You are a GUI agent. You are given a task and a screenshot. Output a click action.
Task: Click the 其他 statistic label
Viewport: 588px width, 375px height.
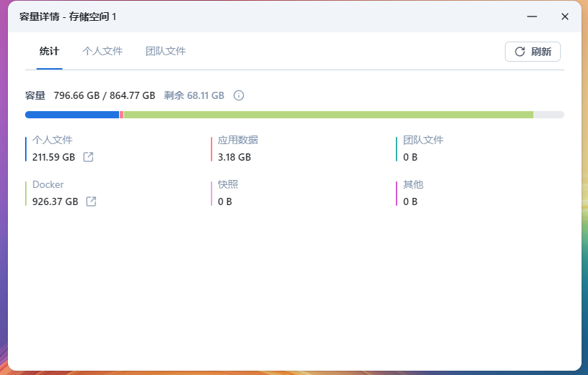pyautogui.click(x=413, y=185)
